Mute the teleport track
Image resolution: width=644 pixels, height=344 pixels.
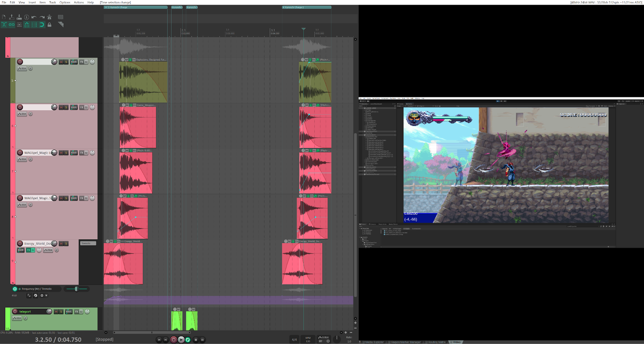coord(56,312)
